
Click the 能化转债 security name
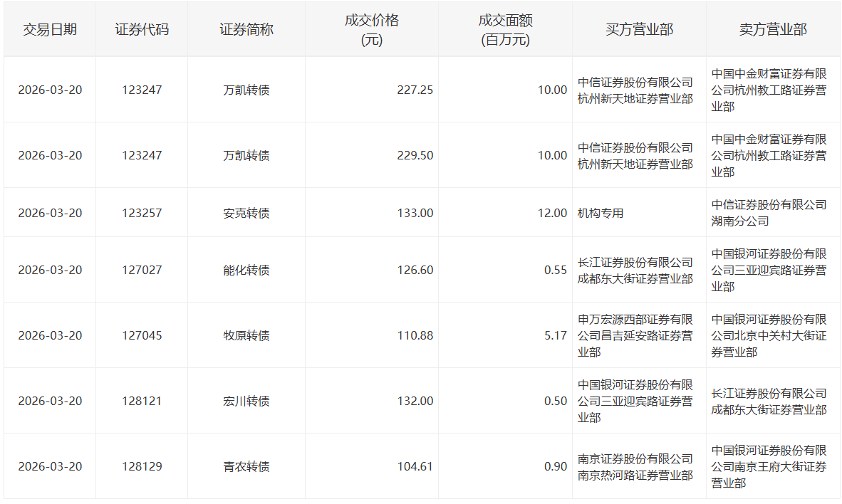(x=246, y=270)
